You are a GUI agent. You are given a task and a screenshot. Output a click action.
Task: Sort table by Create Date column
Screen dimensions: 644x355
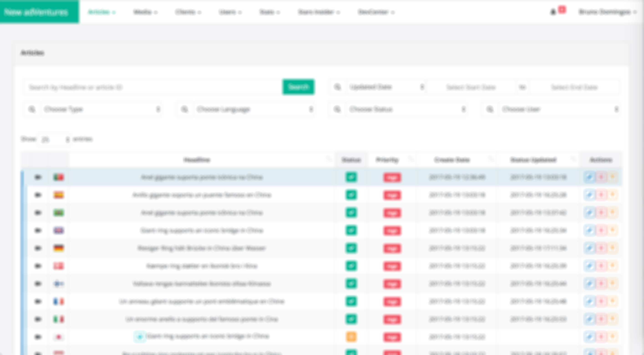point(452,160)
